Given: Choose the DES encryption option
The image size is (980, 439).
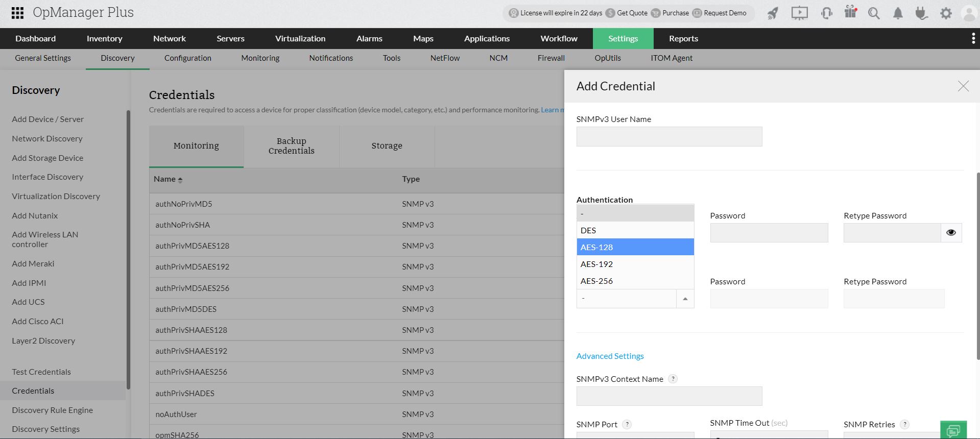Looking at the screenshot, I should [588, 230].
